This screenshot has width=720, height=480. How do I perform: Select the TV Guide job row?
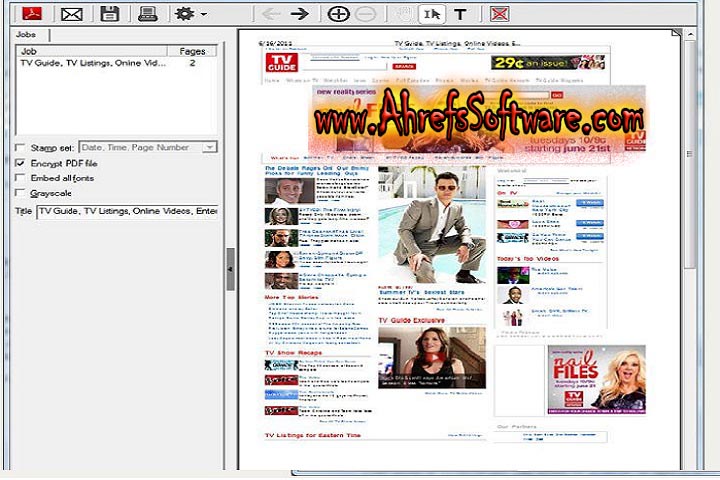(116, 63)
